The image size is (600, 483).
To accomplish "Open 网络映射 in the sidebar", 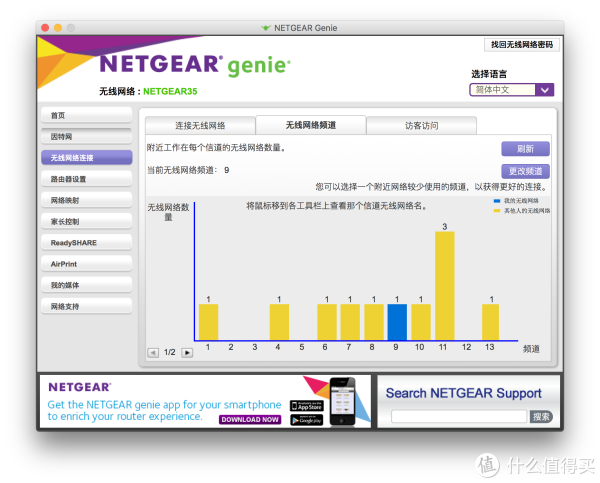I will (x=86, y=200).
